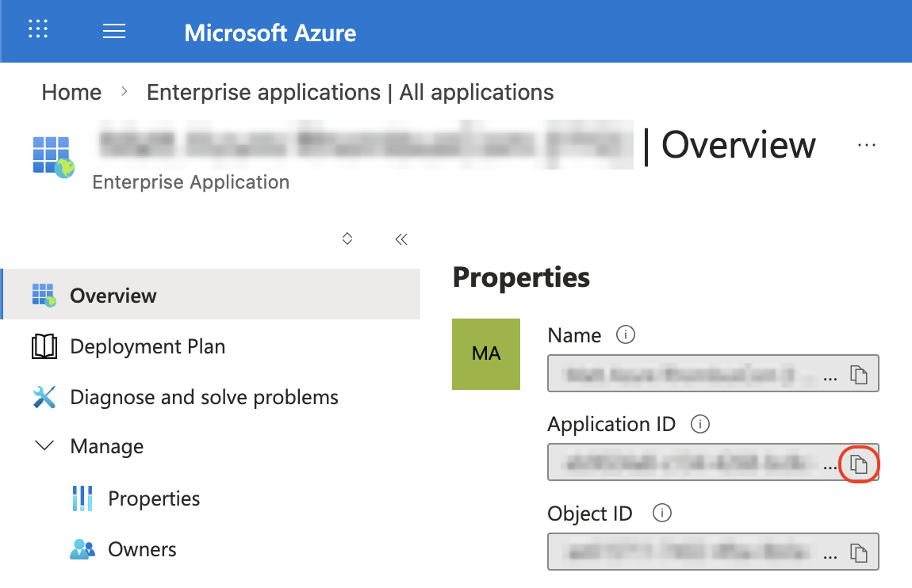Click the green MA application logo tile
This screenshot has height=588, width=912.
click(486, 354)
